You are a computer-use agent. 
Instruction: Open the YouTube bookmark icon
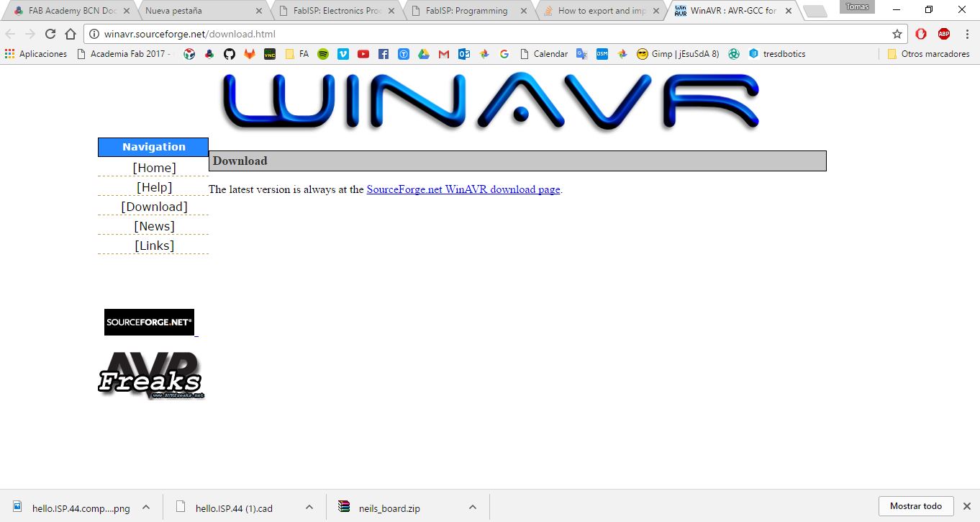click(x=363, y=54)
